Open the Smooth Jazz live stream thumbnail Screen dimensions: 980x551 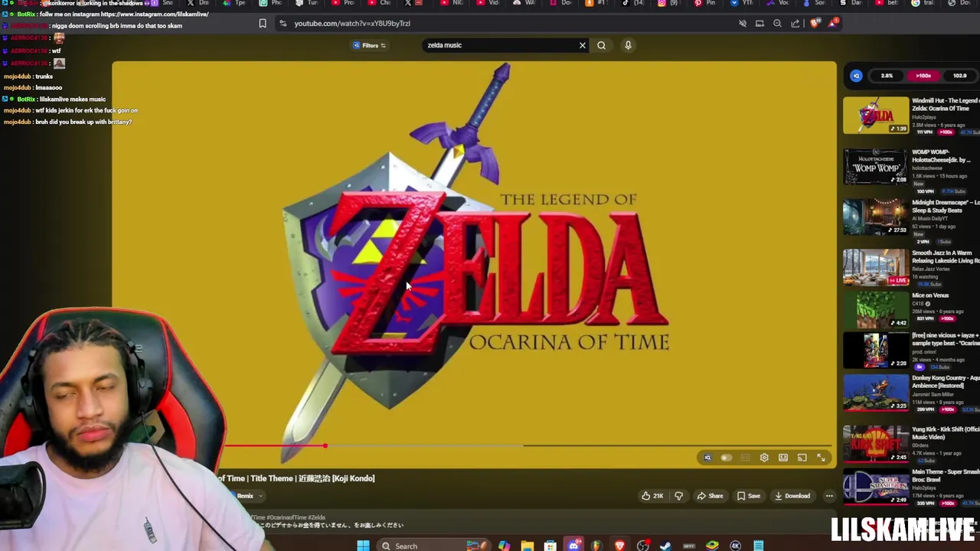click(x=876, y=267)
